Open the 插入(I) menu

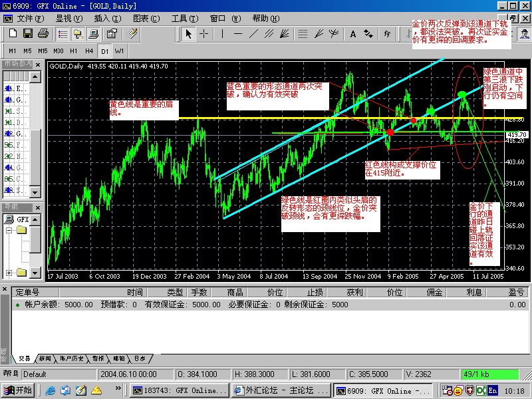(108, 19)
